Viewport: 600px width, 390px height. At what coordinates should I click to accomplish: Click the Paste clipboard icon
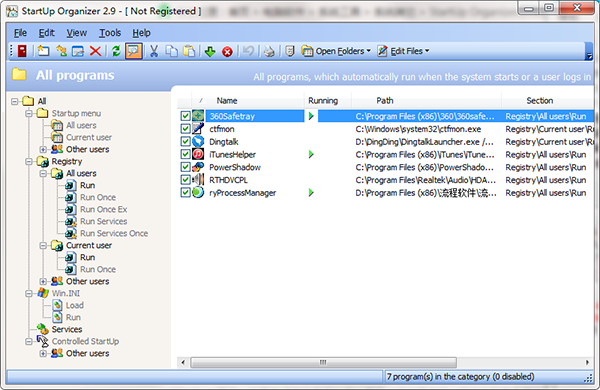click(x=189, y=51)
